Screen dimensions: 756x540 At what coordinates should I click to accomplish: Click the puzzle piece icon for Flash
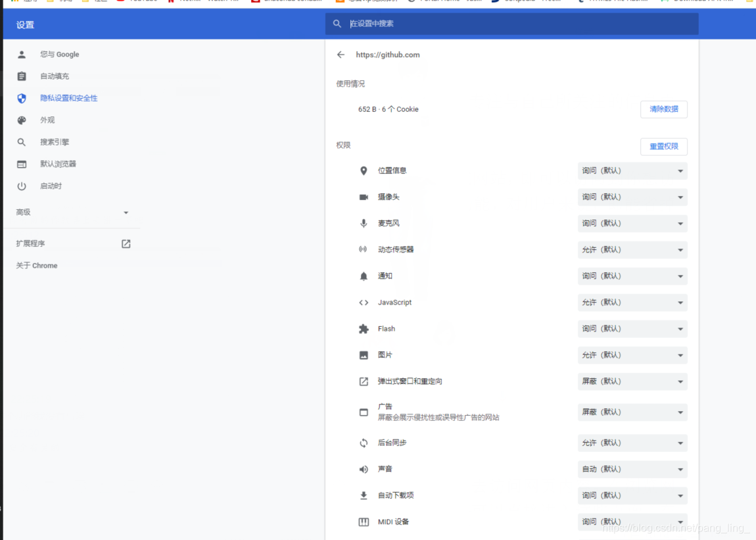coord(364,329)
